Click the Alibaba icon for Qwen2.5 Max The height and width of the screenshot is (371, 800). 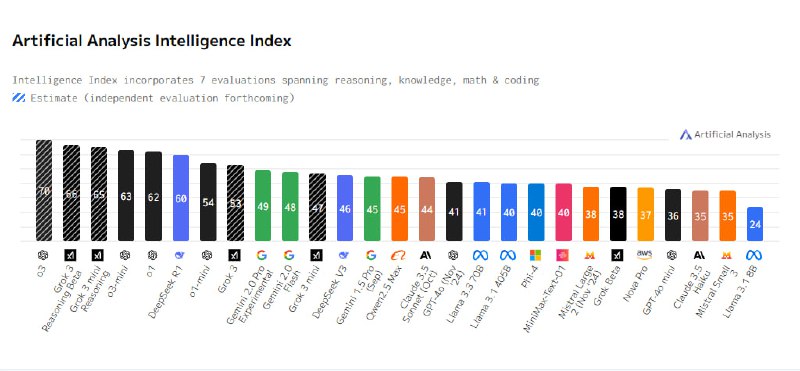click(x=398, y=255)
